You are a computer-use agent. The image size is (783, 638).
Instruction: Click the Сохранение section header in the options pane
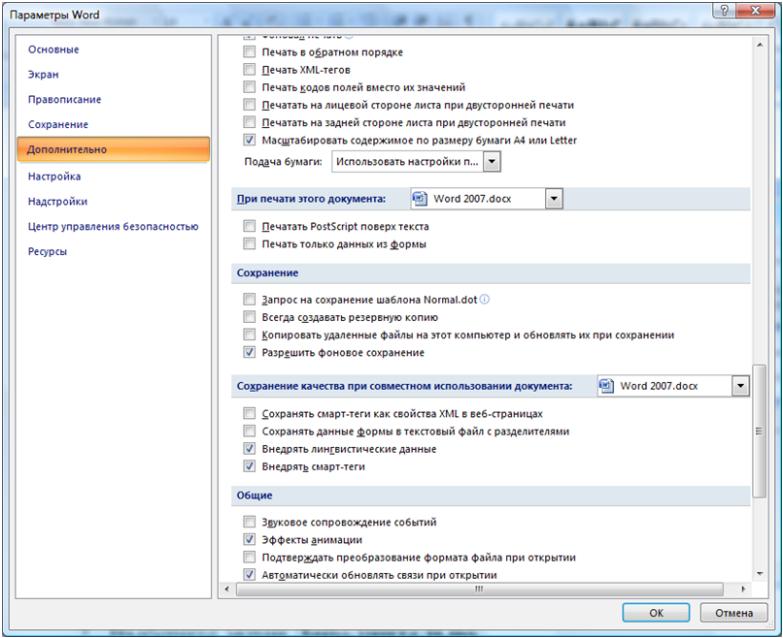pos(491,273)
